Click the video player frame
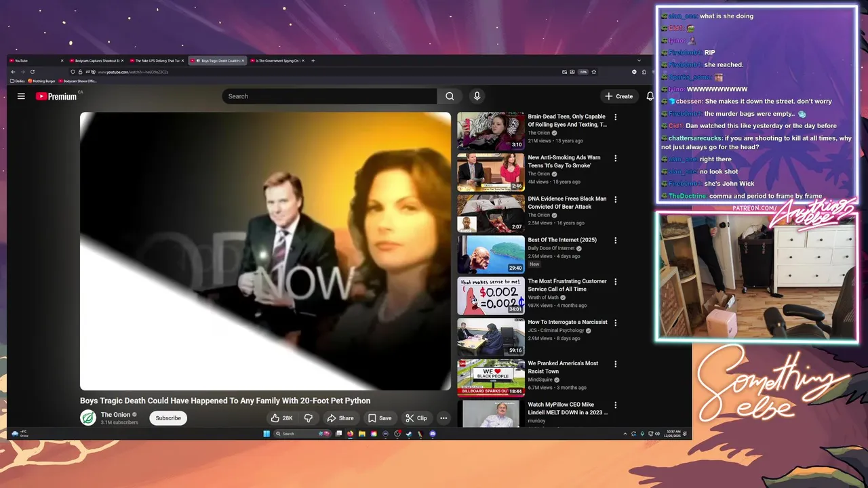Screen dimensions: 868x488 pyautogui.click(x=265, y=251)
